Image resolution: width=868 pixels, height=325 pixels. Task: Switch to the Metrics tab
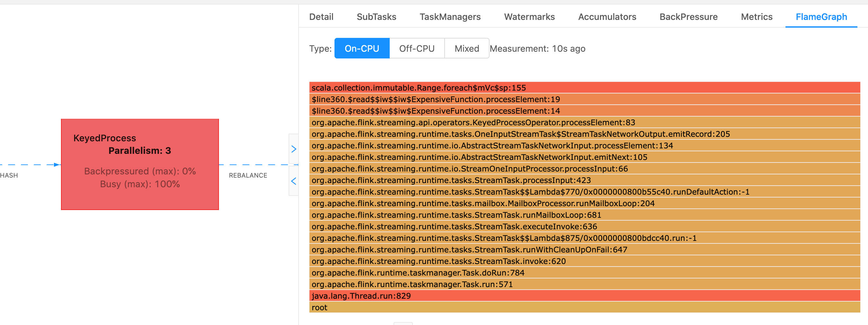point(756,17)
